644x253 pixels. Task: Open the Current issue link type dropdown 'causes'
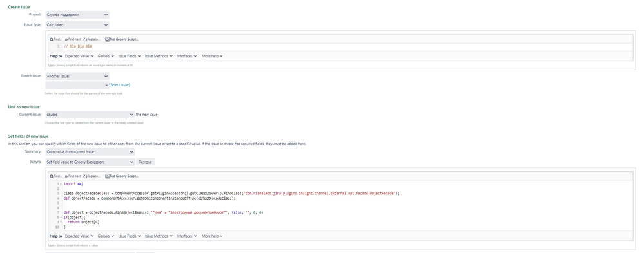point(90,115)
